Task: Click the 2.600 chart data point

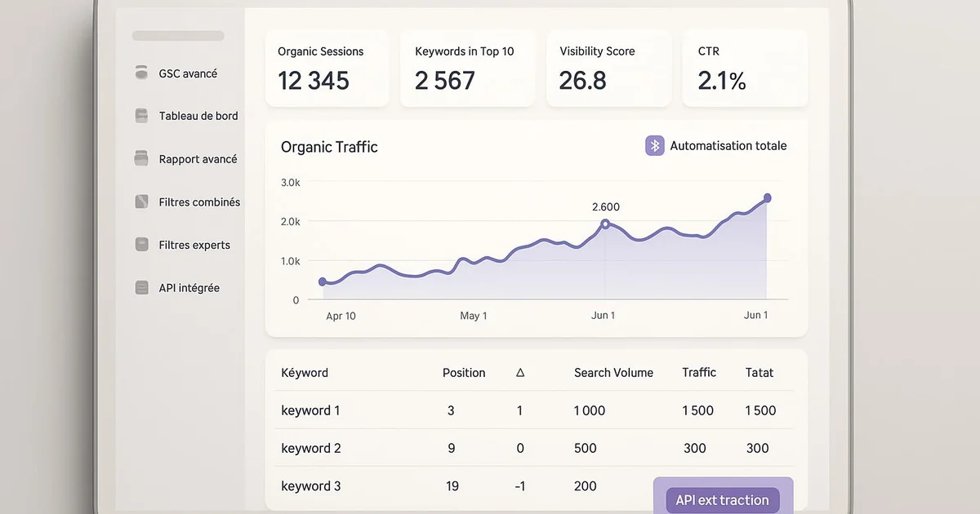Action: (x=605, y=224)
